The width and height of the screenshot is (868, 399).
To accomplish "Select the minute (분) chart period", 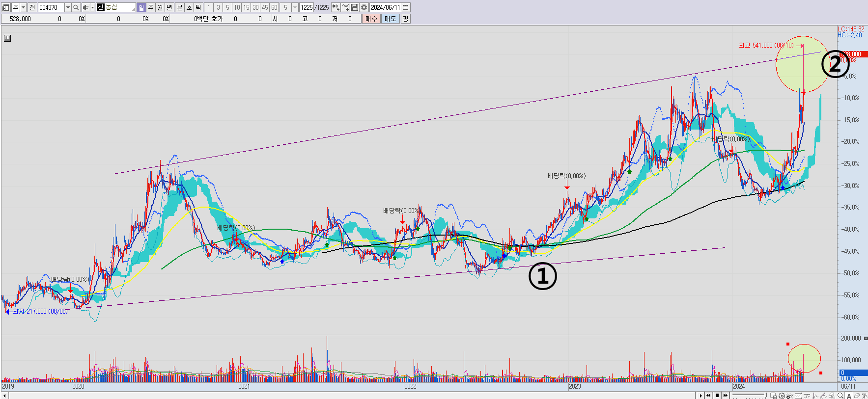I will tap(179, 7).
